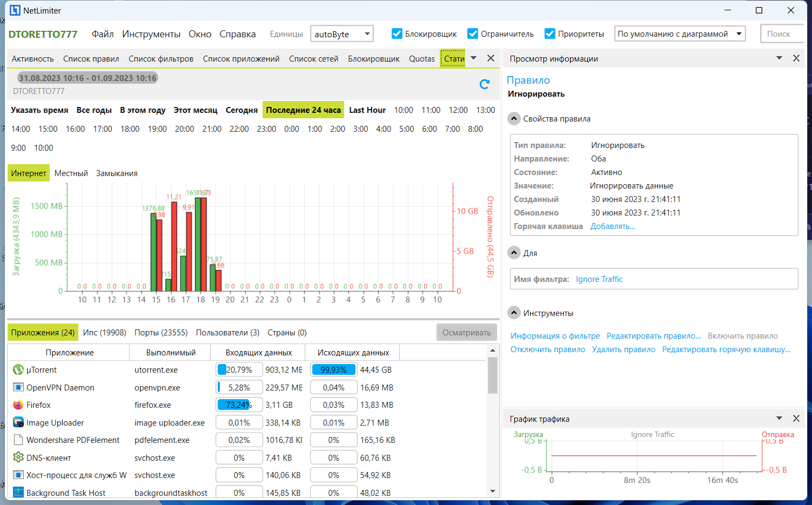Viewport: 812px width, 505px height.
Task: Close the График трафика panel
Action: [796, 418]
